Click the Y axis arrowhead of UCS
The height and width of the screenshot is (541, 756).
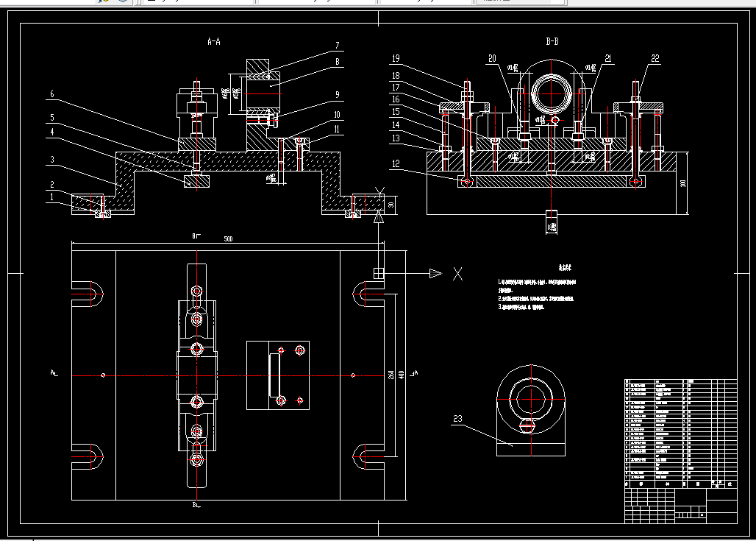[379, 217]
